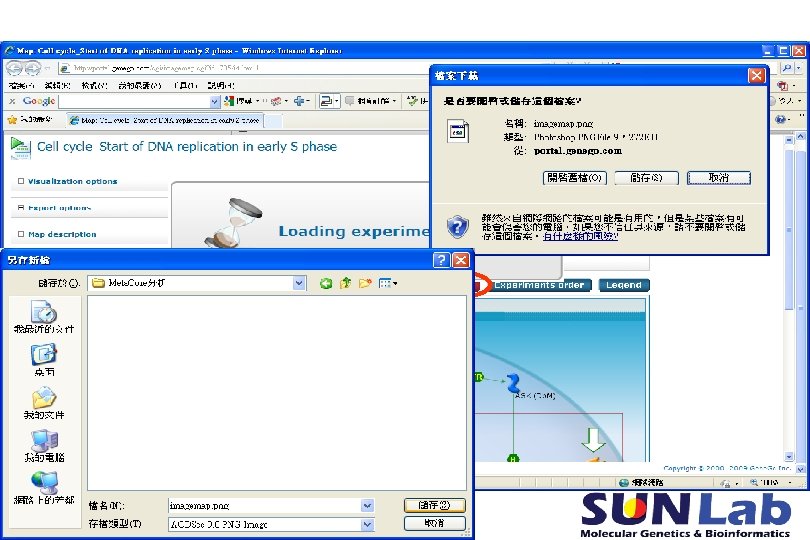Click the Legend button
Viewport: 810px width, 540px height.
coord(624,285)
